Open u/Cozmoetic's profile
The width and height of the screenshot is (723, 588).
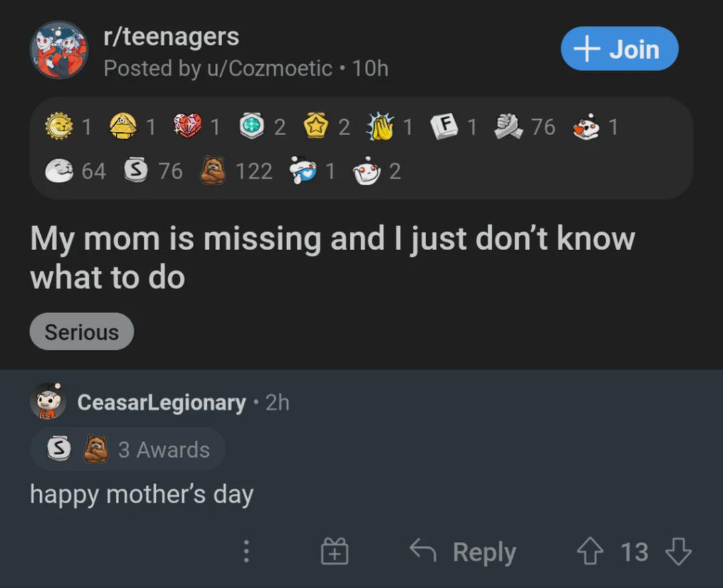[x=231, y=68]
